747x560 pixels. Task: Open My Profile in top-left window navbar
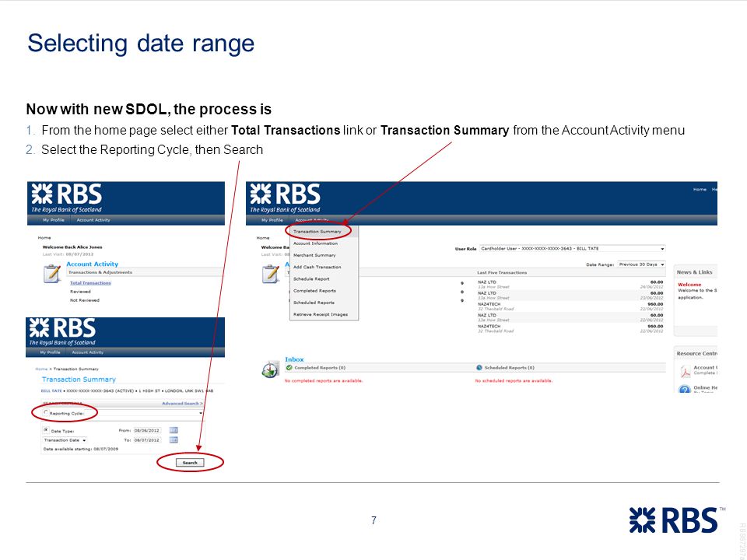[x=54, y=220]
